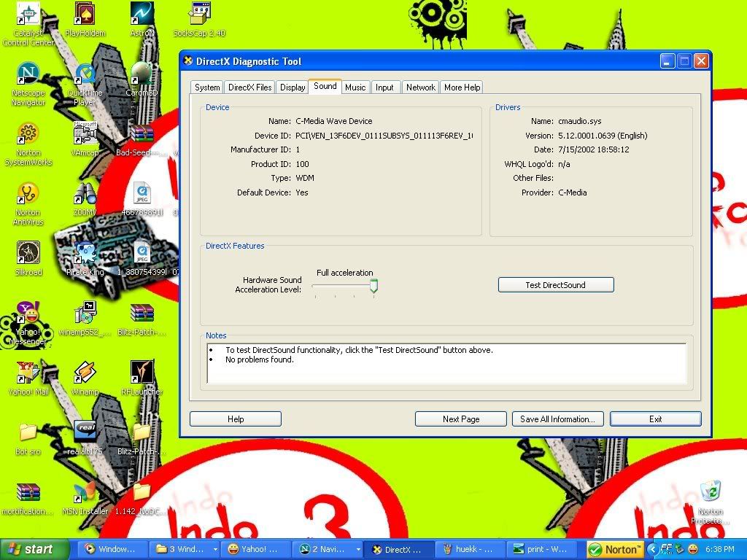Image resolution: width=747 pixels, height=560 pixels.
Task: Show hidden system tray icons arrow
Action: coord(651,550)
